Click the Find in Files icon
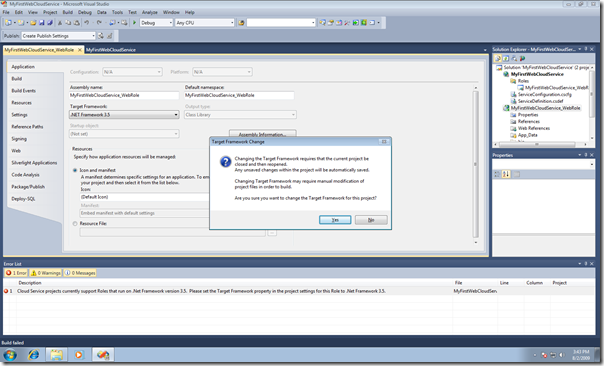 coord(241,23)
